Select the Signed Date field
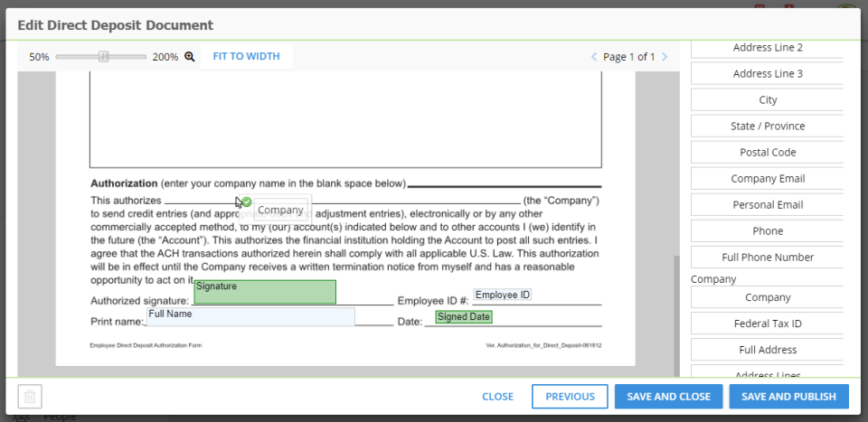This screenshot has width=868, height=422. (464, 317)
